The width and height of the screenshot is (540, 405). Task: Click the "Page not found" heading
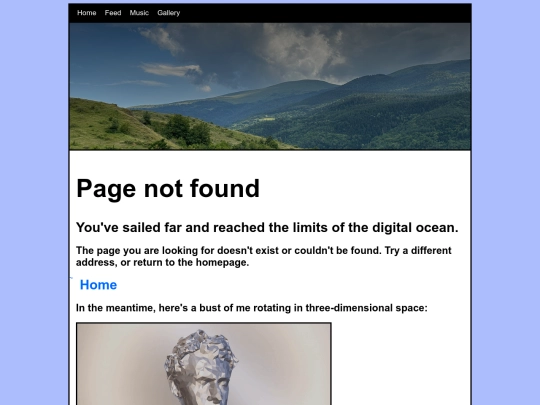(x=168, y=188)
